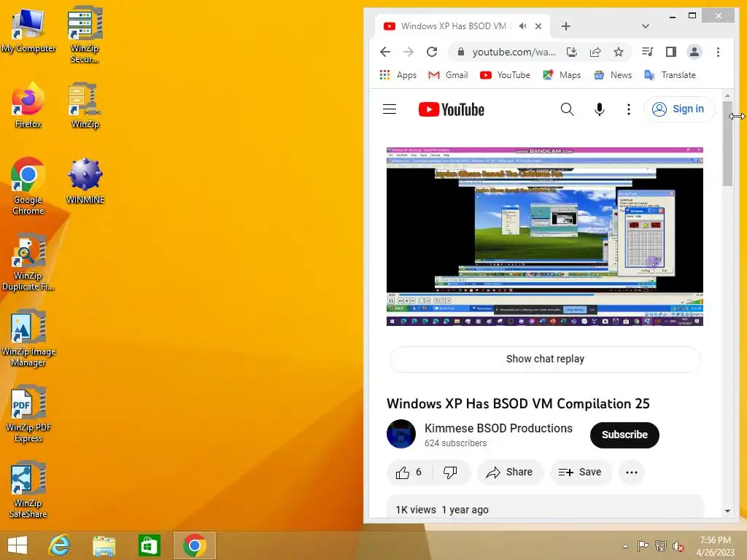Click the YouTube logo

click(451, 109)
